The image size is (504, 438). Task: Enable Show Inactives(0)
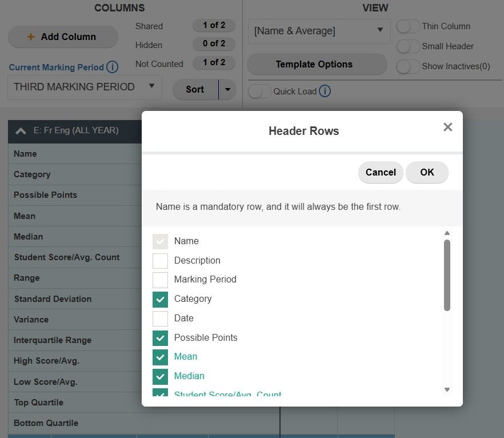coord(409,66)
